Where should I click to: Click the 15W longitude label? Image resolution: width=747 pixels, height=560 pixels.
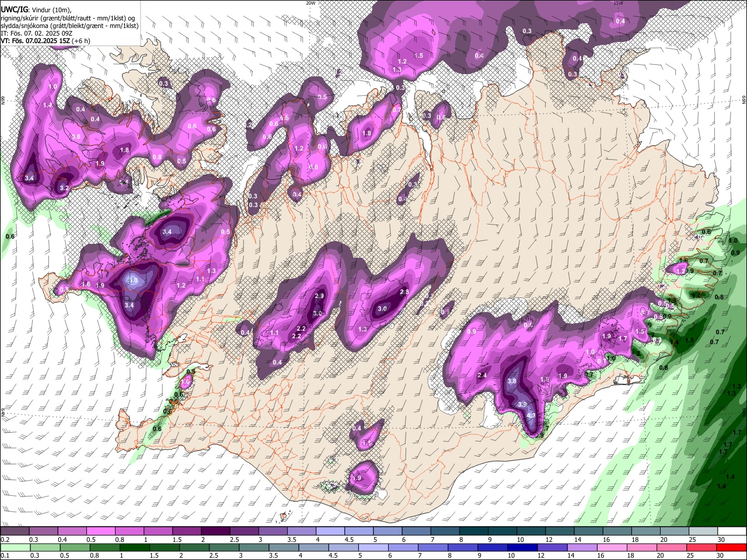pyautogui.click(x=619, y=3)
